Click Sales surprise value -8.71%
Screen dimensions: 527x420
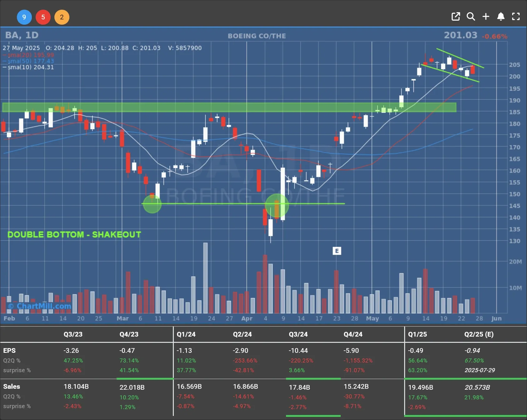352,406
